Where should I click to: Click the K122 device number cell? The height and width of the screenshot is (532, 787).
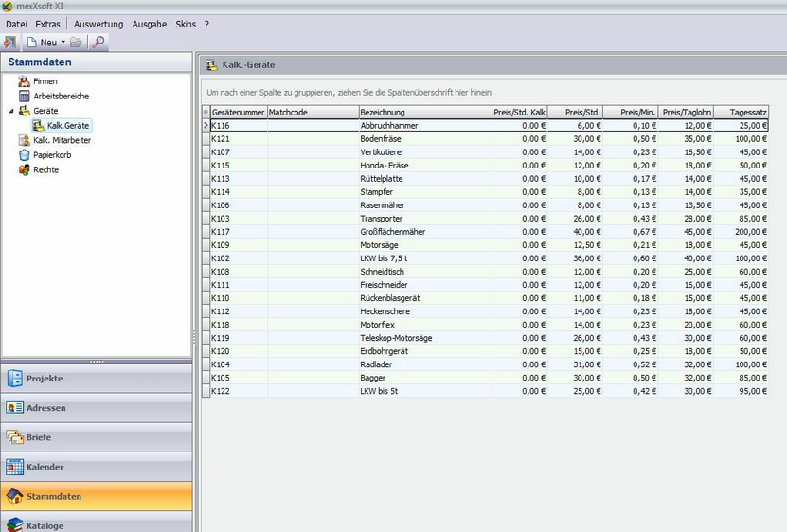(x=239, y=391)
